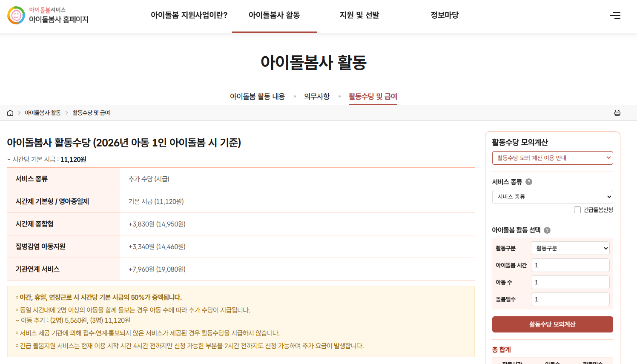Click the 시간제 종합형 row header
Viewport: 637px width, 364px height.
(63, 224)
